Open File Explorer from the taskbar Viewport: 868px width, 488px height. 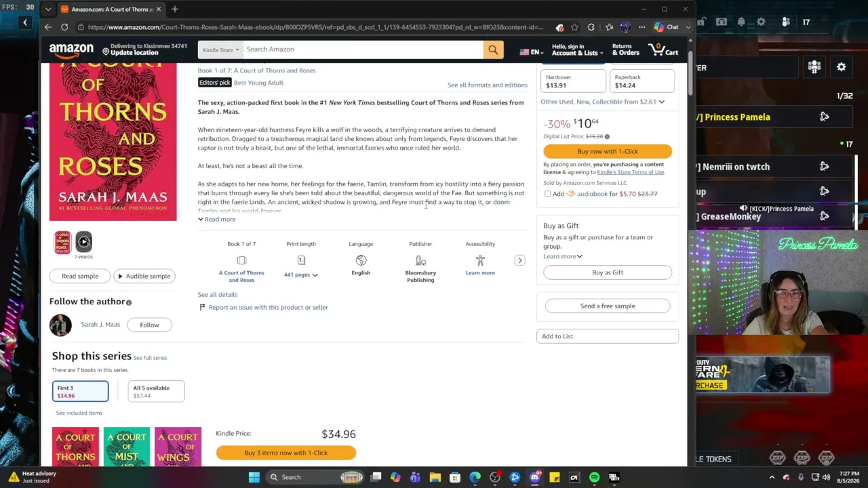435,477
